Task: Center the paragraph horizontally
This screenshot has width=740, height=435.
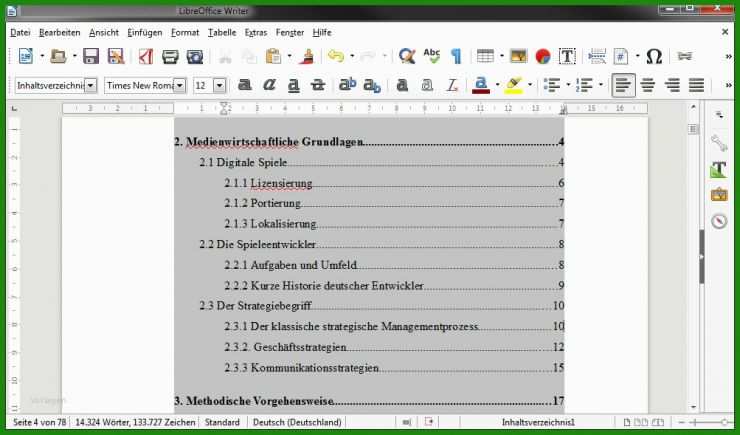Action: [648, 85]
